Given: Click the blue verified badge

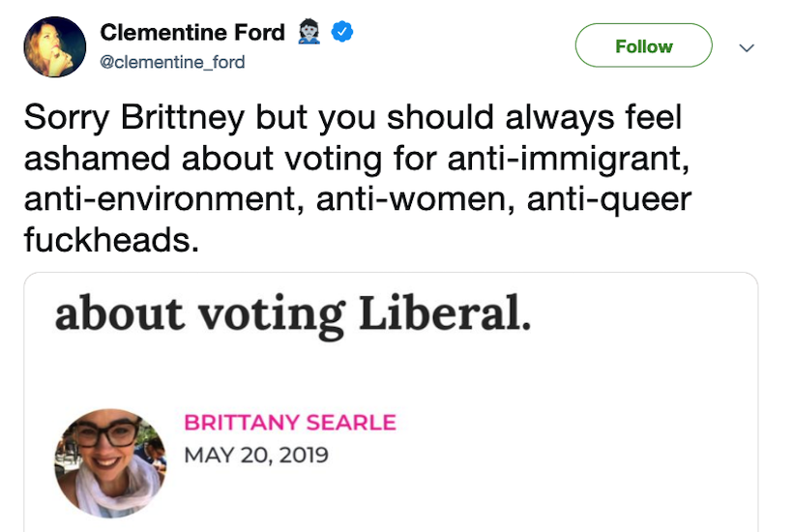Looking at the screenshot, I should (x=341, y=33).
